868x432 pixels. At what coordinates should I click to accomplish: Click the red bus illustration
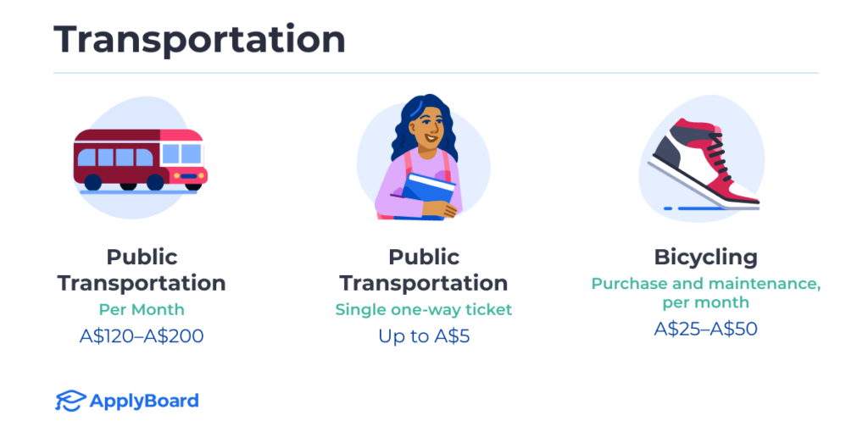point(140,158)
